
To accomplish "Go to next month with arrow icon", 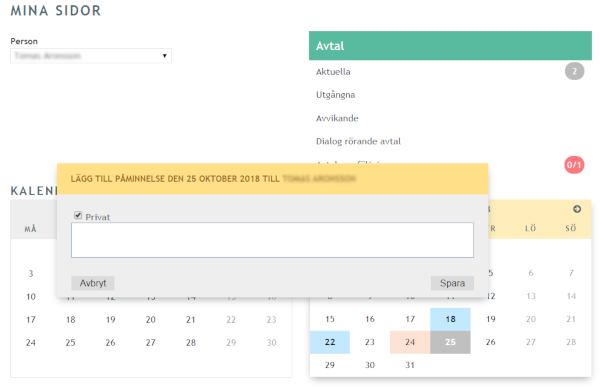I will tap(577, 209).
